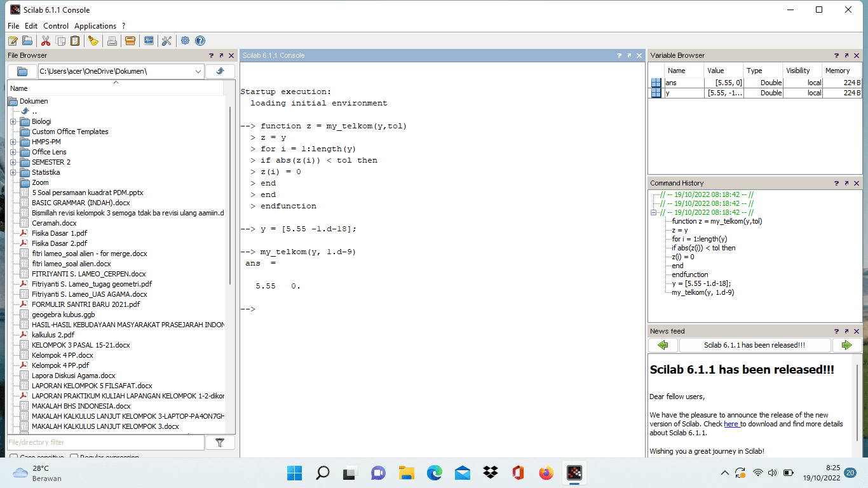Expand the Statistika folder
The width and height of the screenshot is (868, 488).
(13, 172)
